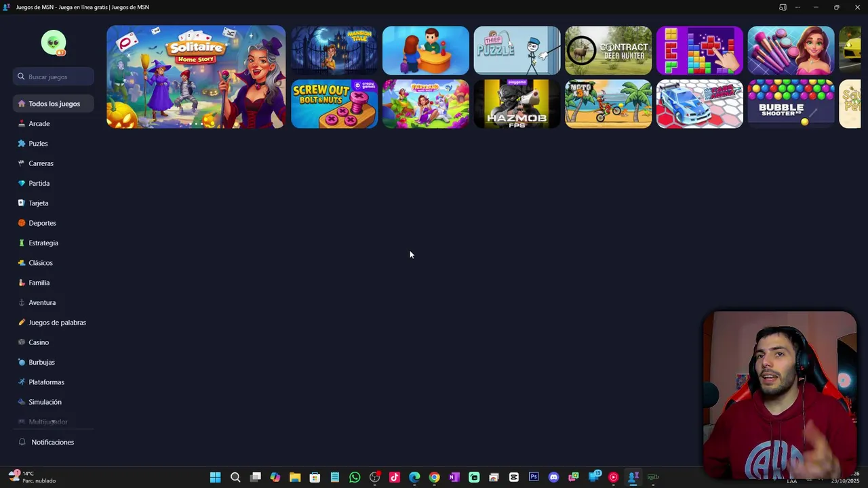Open the Fairyland game tile
The image size is (868, 488).
(x=426, y=104)
